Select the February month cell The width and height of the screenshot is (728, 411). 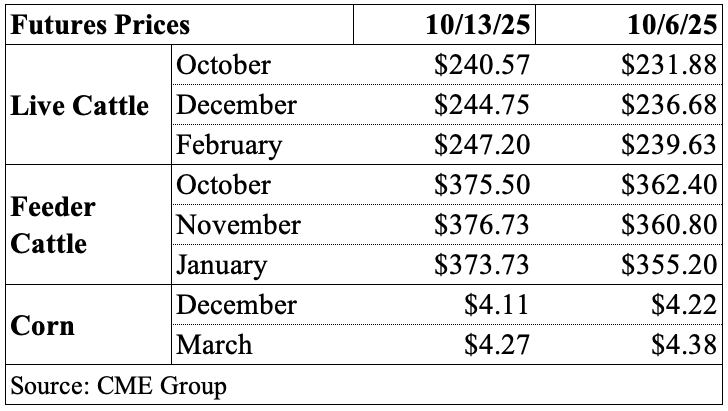click(x=228, y=145)
